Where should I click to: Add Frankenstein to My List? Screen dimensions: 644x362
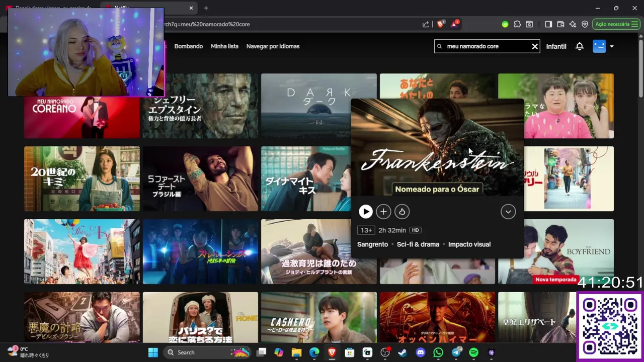coord(383,212)
